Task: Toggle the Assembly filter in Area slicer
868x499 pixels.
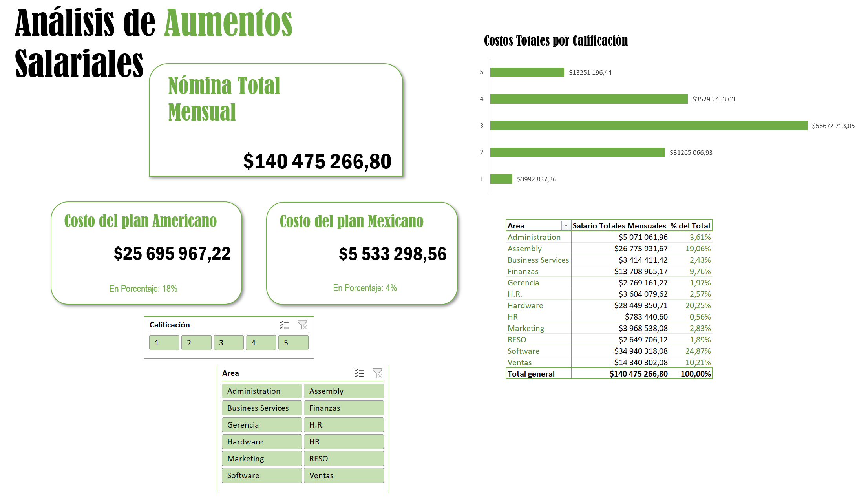Action: [x=344, y=391]
